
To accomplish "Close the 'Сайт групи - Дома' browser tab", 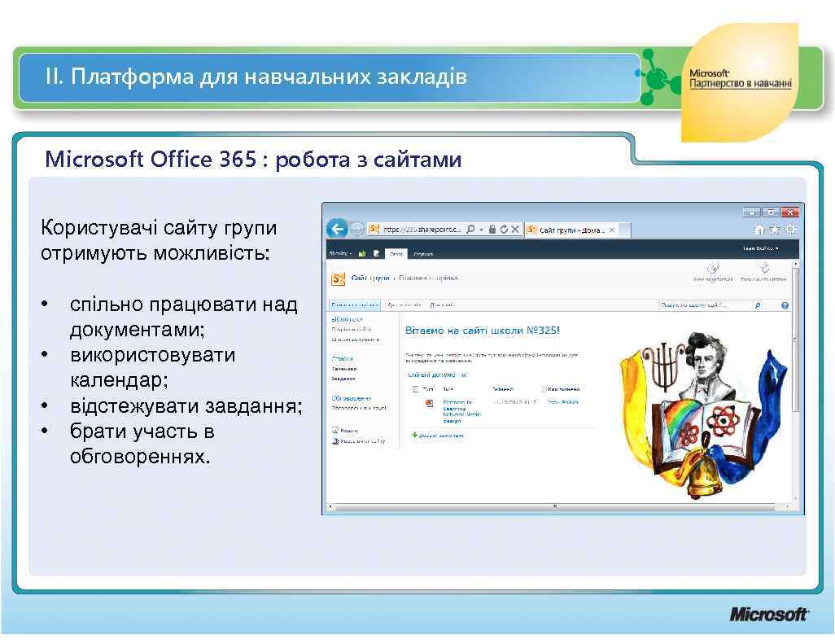I will pyautogui.click(x=612, y=230).
